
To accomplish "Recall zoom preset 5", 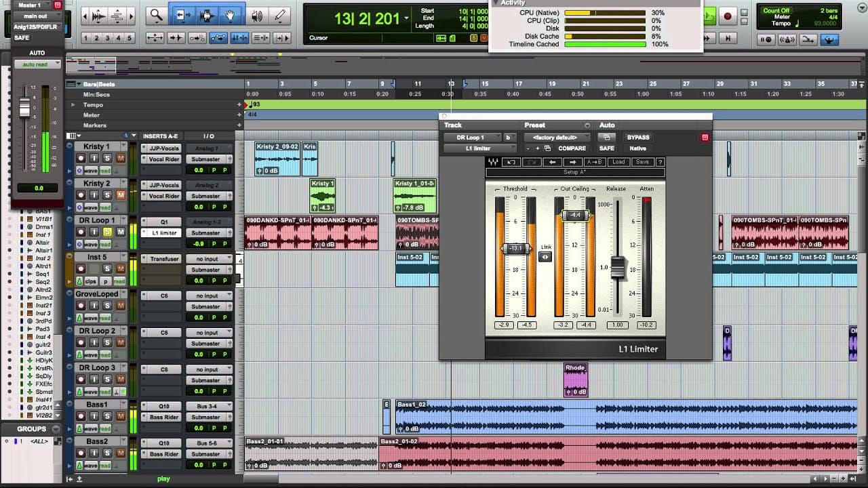I will click(128, 38).
